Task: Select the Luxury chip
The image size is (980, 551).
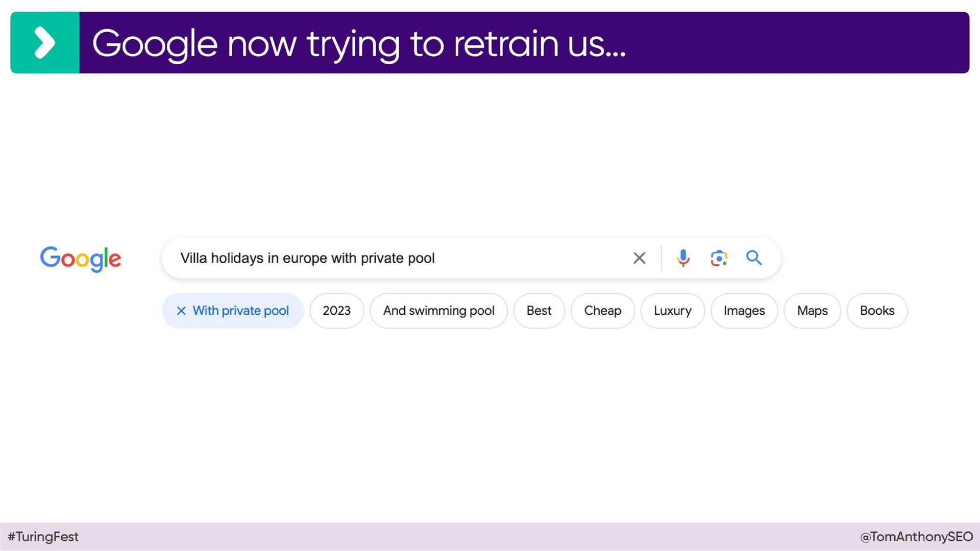Action: click(673, 311)
